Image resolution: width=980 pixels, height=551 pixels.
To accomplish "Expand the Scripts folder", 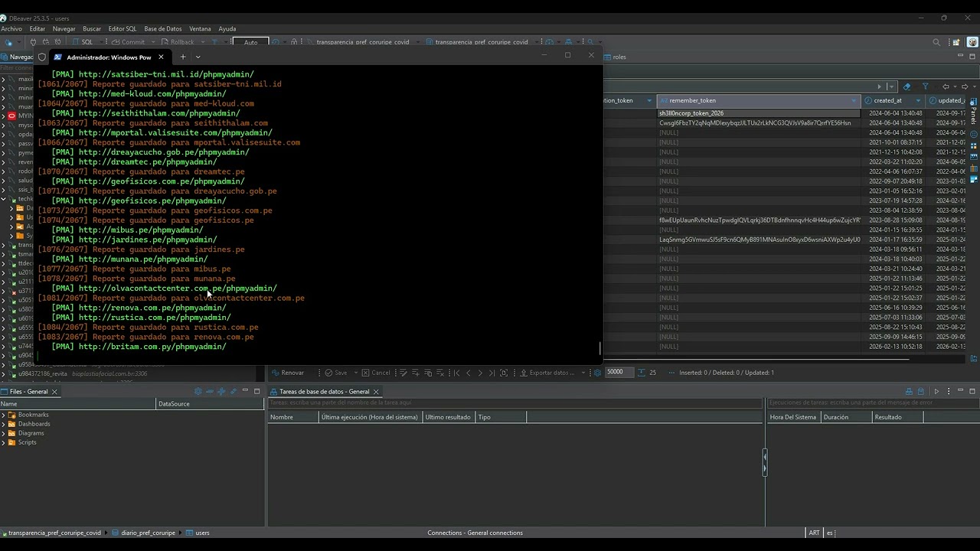I will [x=3, y=442].
